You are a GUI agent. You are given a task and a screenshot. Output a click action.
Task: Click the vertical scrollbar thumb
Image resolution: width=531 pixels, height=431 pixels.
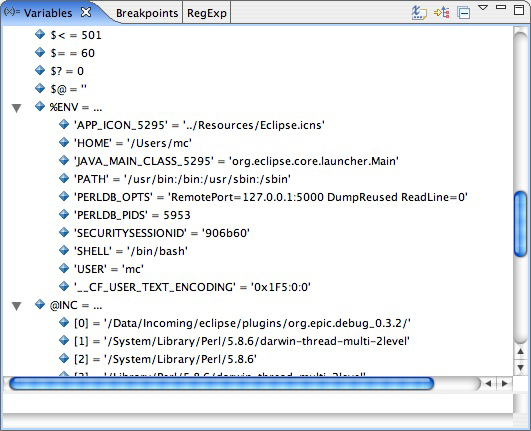520,224
